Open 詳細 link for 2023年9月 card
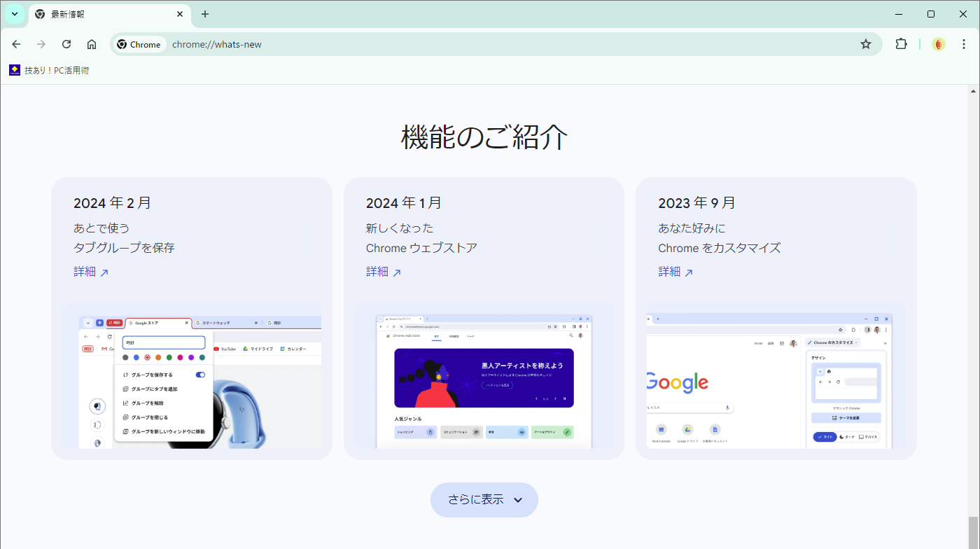This screenshot has height=549, width=980. point(675,272)
